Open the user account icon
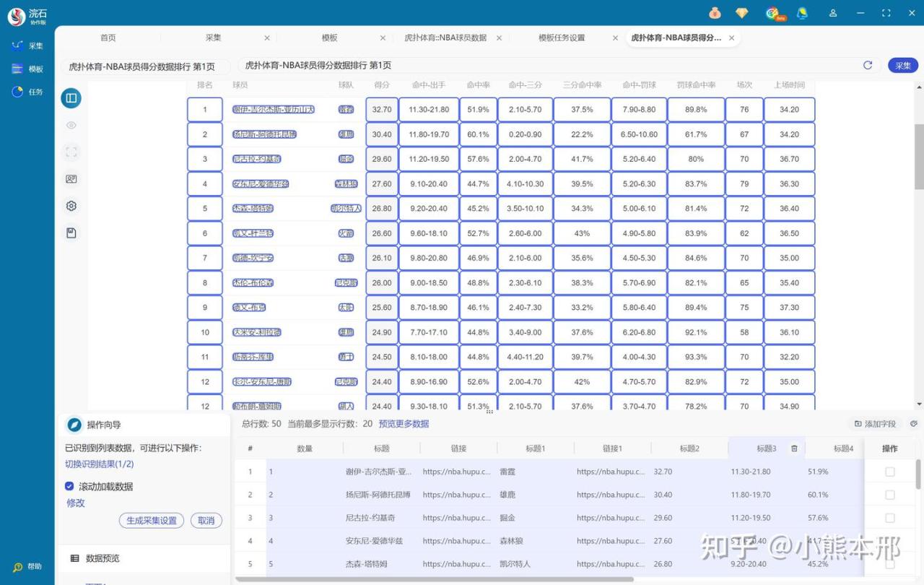The image size is (924, 585). tap(833, 13)
